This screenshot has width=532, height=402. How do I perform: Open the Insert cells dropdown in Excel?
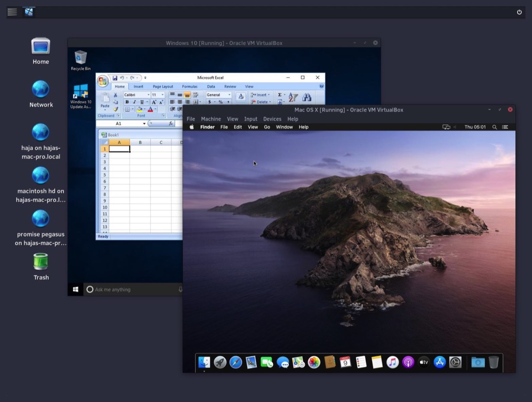pyautogui.click(x=269, y=95)
